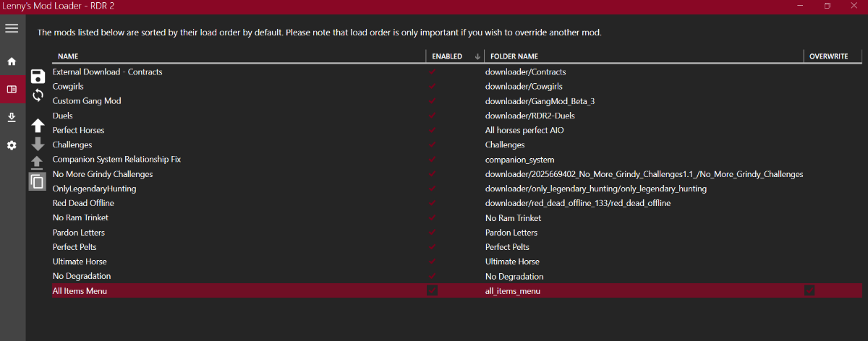This screenshot has width=868, height=341.
Task: Select the Mods page sidebar tab
Action: [12, 89]
